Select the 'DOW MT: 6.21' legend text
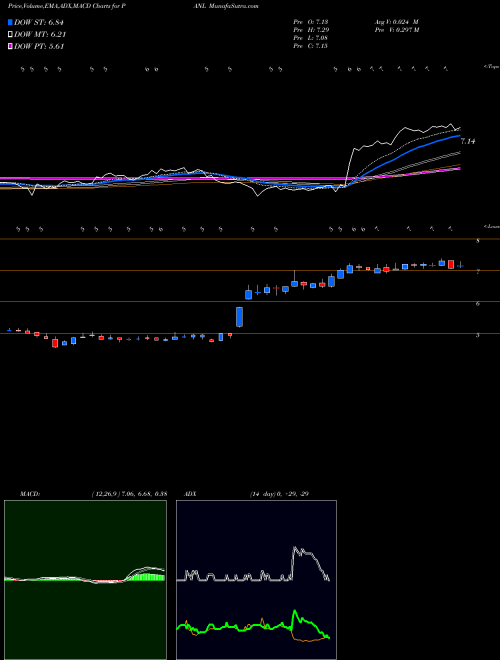Viewport: 500px width, 660px height. point(40,35)
